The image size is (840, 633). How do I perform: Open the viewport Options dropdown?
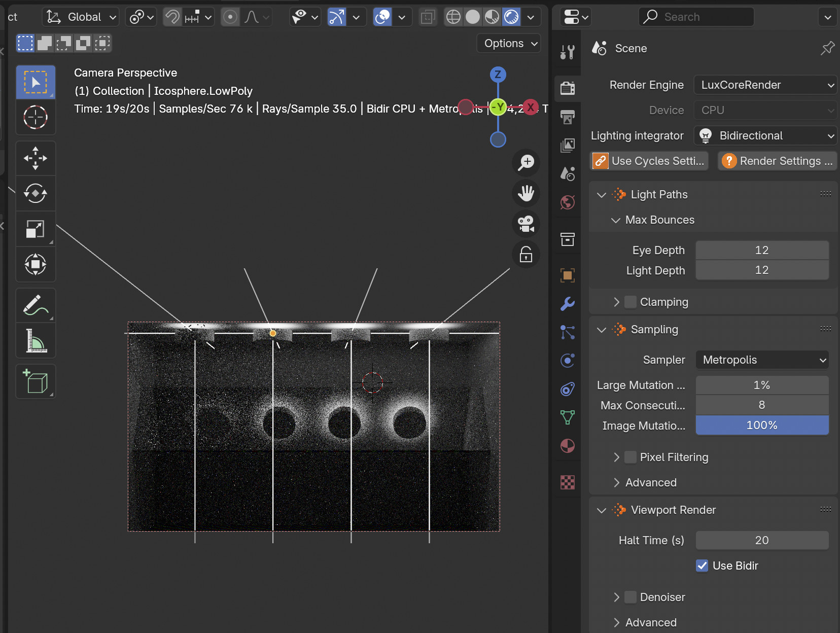(509, 44)
